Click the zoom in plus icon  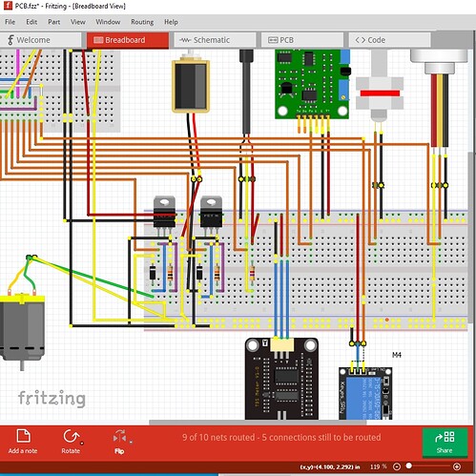pyautogui.click(x=457, y=466)
